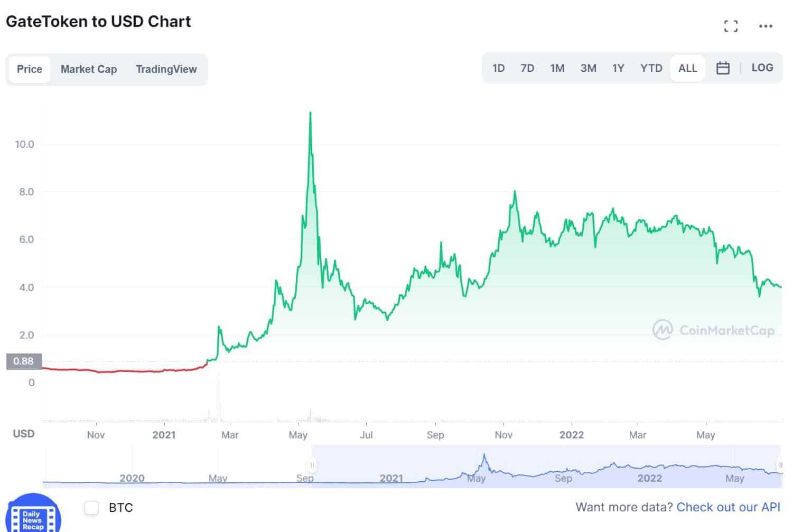Select the ALL time range
The height and width of the screenshot is (532, 802).
pyautogui.click(x=687, y=68)
